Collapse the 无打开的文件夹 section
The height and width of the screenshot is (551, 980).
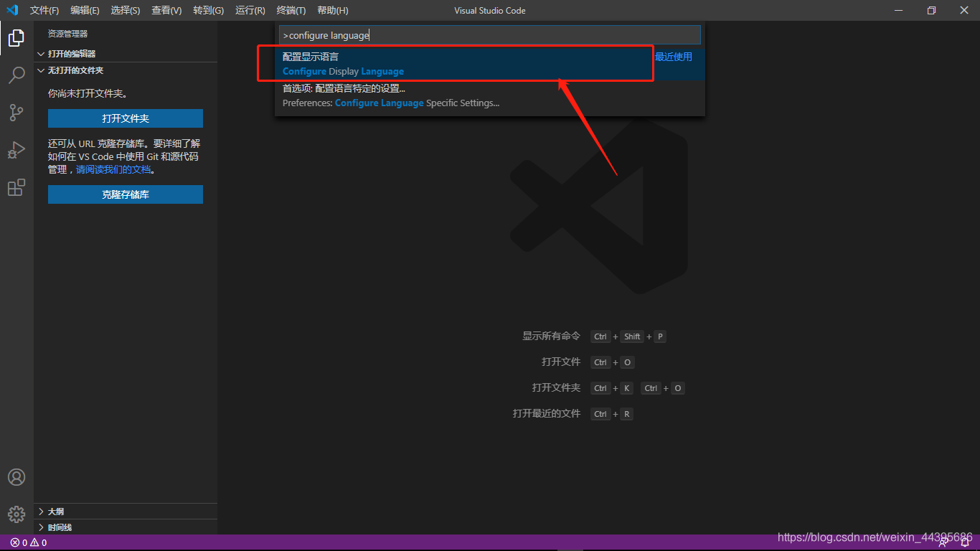point(126,70)
